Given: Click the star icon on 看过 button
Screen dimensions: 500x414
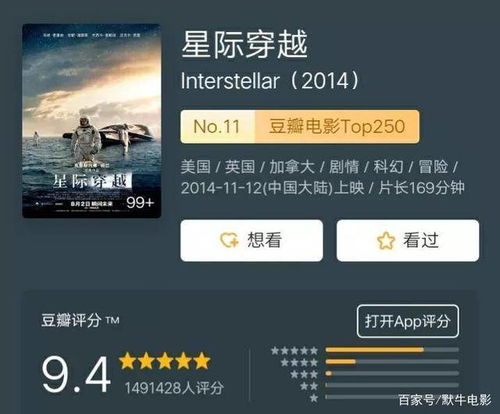Looking at the screenshot, I should pyautogui.click(x=386, y=241).
